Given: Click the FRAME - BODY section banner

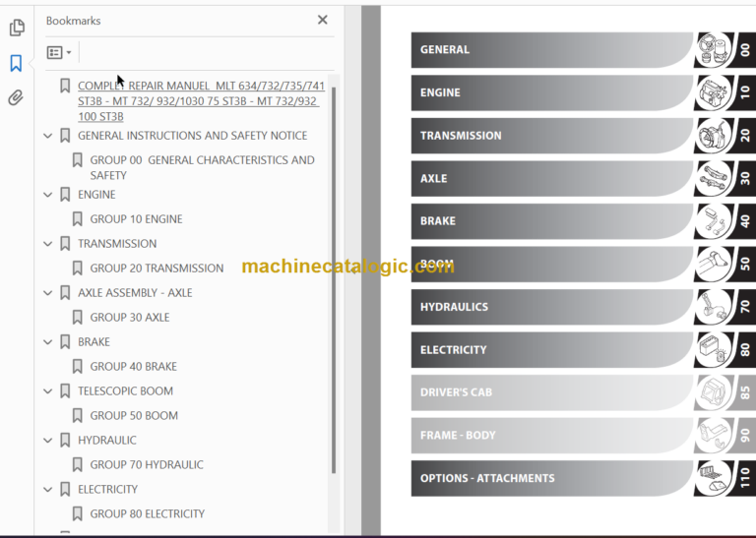Looking at the screenshot, I should [x=552, y=436].
